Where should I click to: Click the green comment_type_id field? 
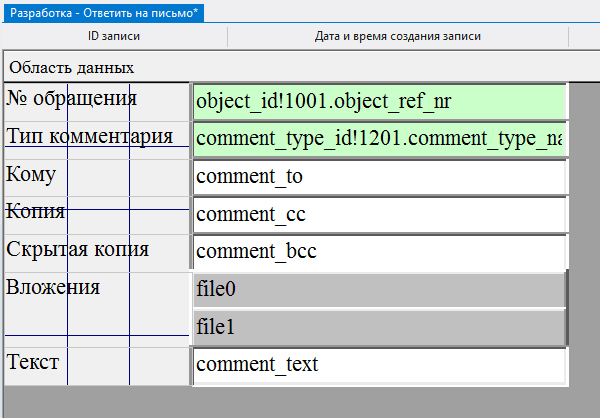point(379,140)
